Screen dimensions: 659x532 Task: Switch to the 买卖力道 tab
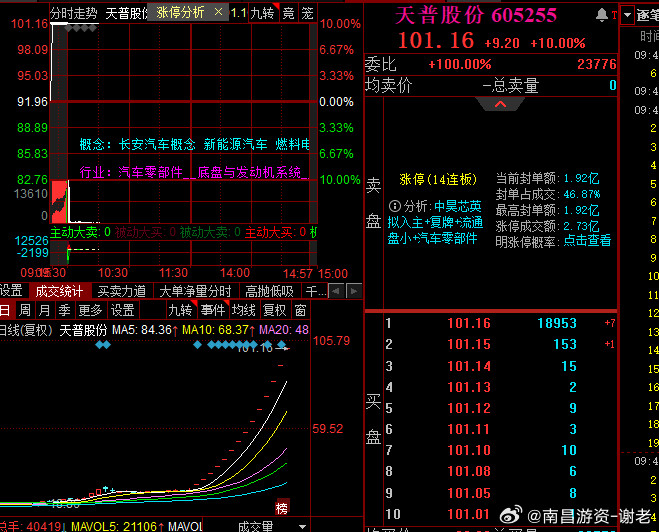pos(121,291)
